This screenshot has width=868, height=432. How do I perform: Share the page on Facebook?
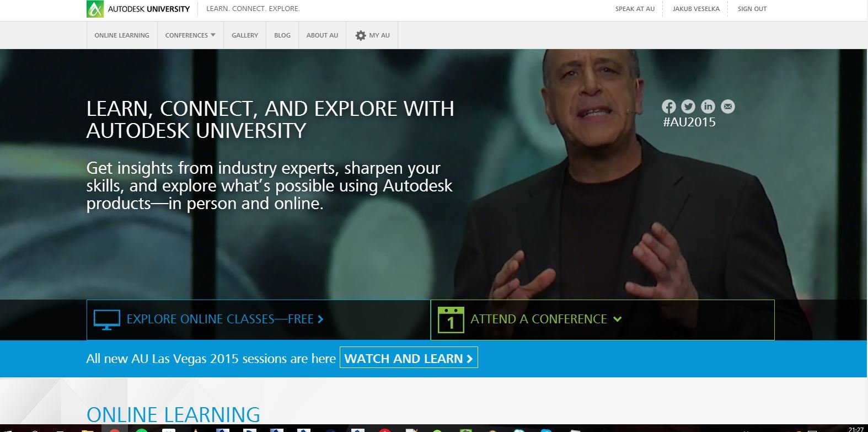(x=668, y=106)
